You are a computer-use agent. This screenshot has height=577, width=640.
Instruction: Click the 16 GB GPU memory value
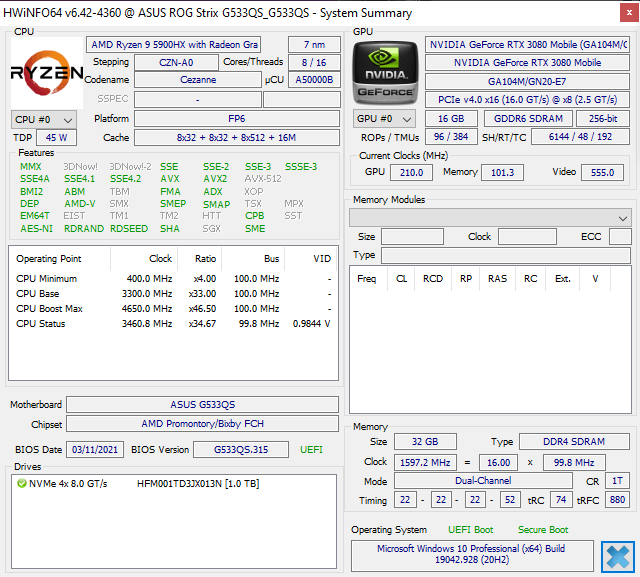point(451,118)
